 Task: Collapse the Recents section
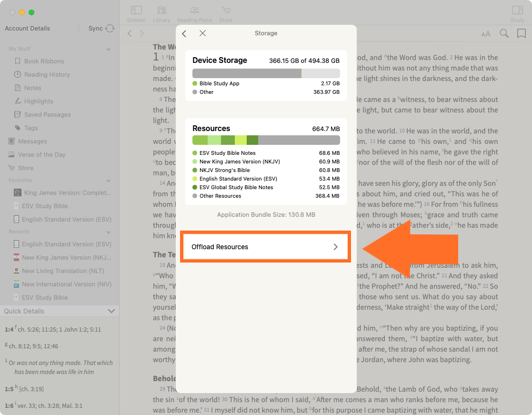tap(109, 232)
